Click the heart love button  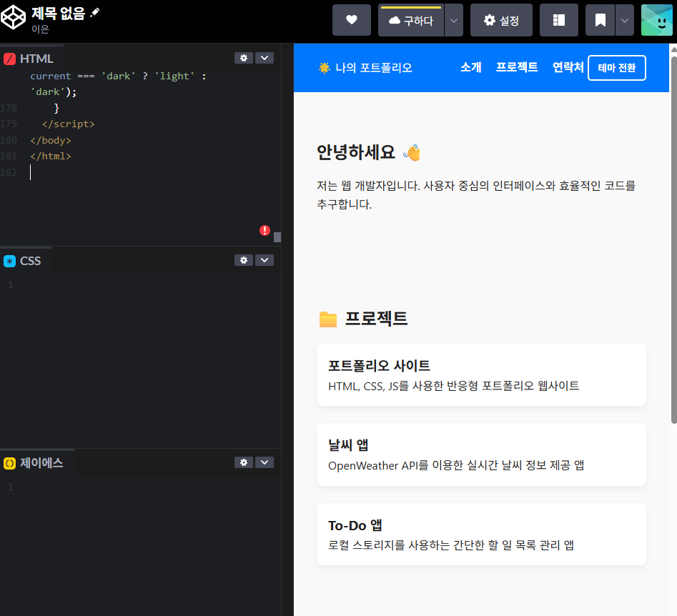pyautogui.click(x=352, y=20)
